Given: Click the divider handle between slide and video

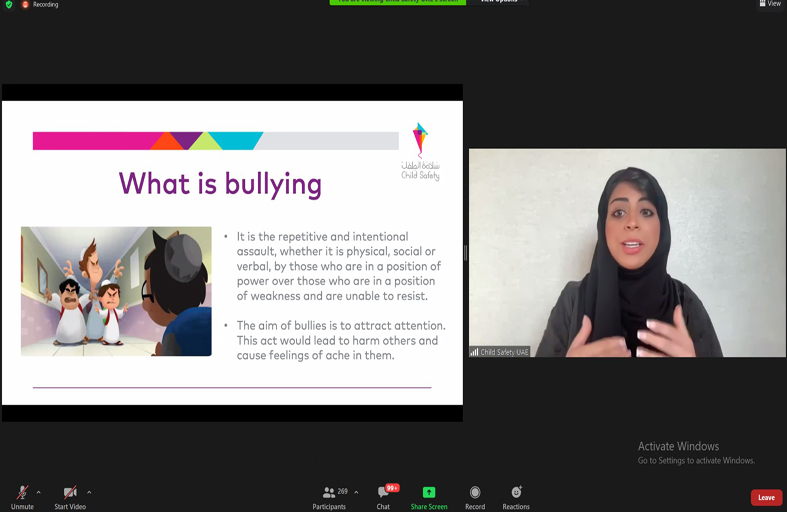Looking at the screenshot, I should click(x=465, y=253).
